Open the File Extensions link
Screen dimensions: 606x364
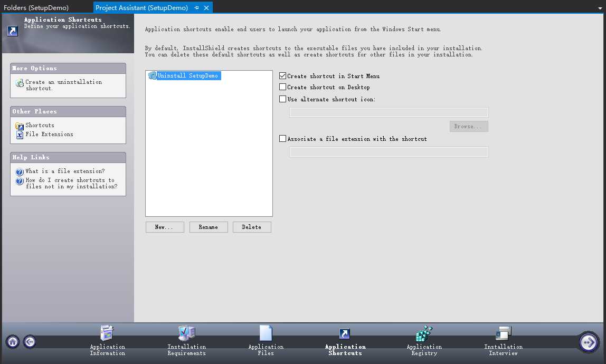[x=50, y=135]
